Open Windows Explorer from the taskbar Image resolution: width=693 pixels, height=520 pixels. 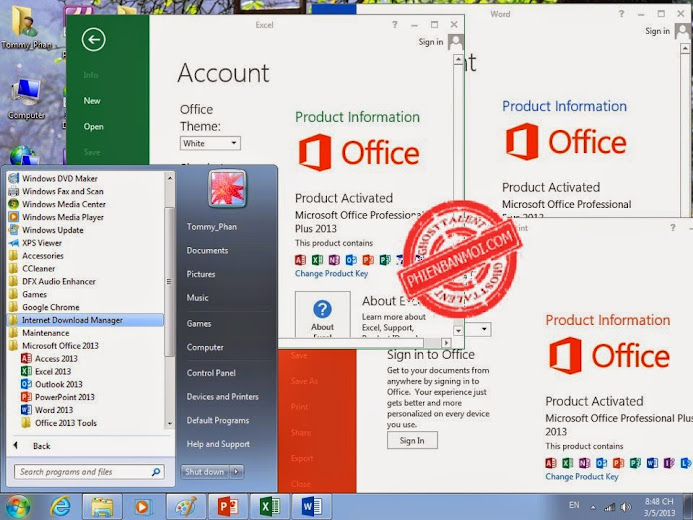102,506
